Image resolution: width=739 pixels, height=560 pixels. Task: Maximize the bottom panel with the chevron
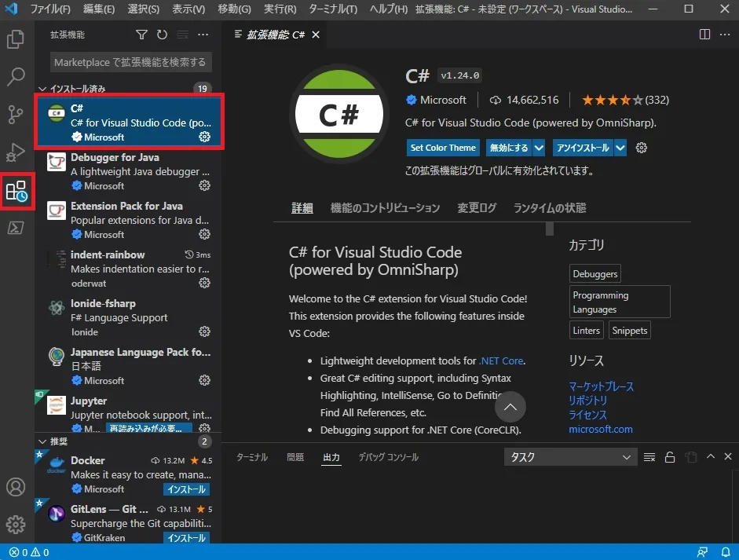(x=710, y=456)
